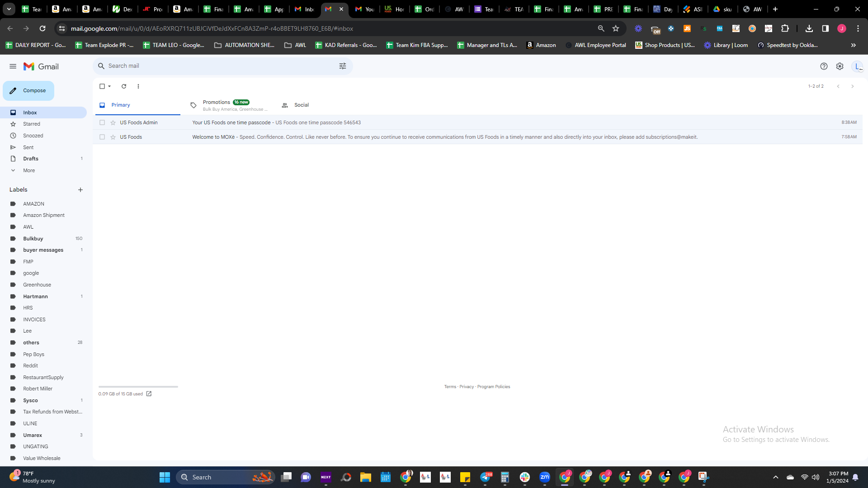
Task: Click the Gmail logo
Action: [41, 66]
